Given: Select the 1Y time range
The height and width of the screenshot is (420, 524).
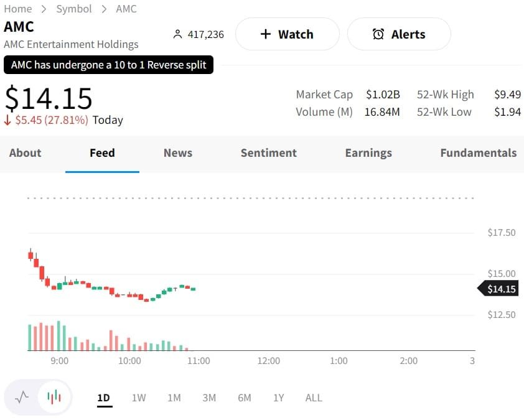Looking at the screenshot, I should (279, 398).
